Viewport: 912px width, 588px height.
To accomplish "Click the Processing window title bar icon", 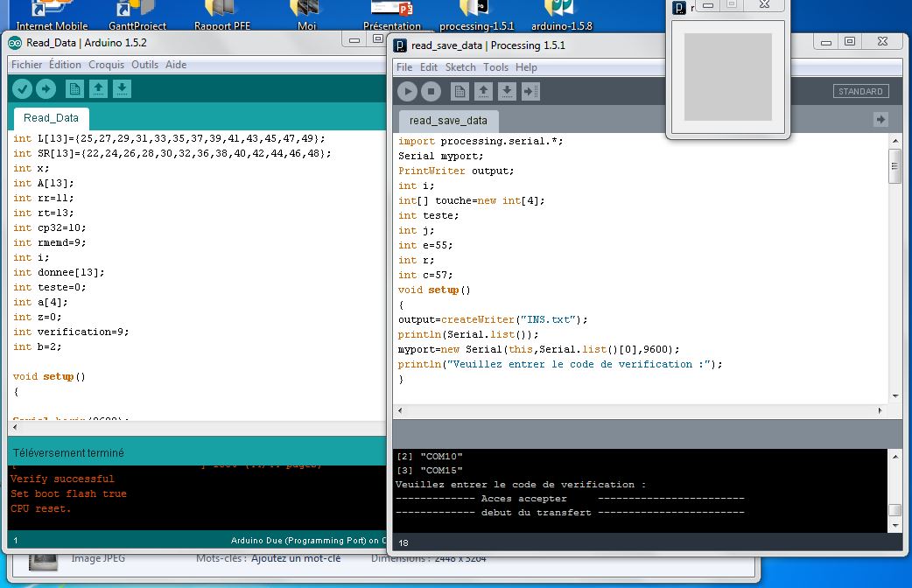I will 400,45.
